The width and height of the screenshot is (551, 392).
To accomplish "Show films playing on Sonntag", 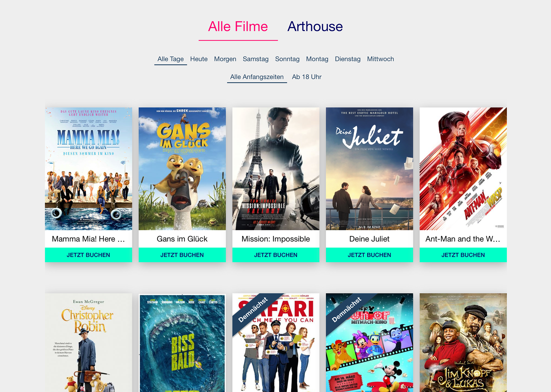I will (287, 59).
